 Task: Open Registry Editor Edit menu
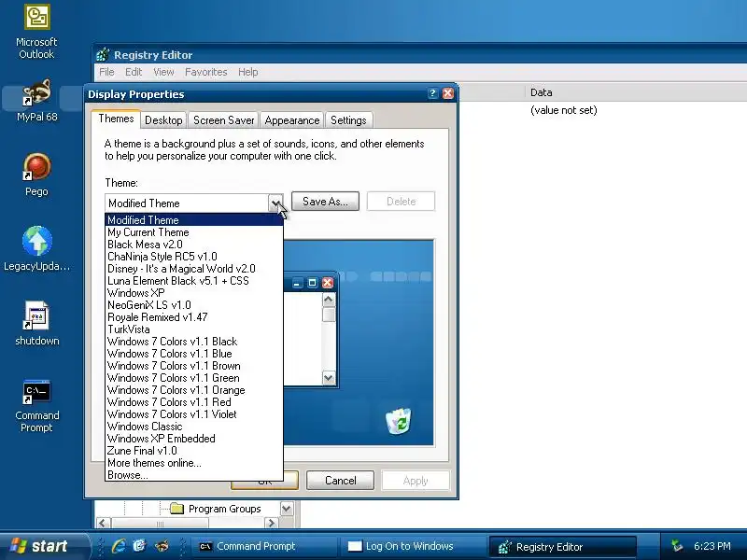pos(134,72)
